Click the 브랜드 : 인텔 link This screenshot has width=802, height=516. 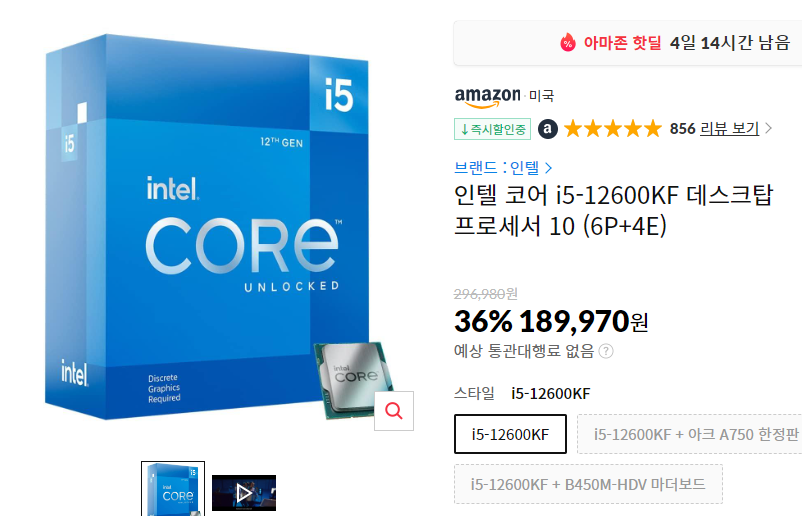(x=497, y=167)
